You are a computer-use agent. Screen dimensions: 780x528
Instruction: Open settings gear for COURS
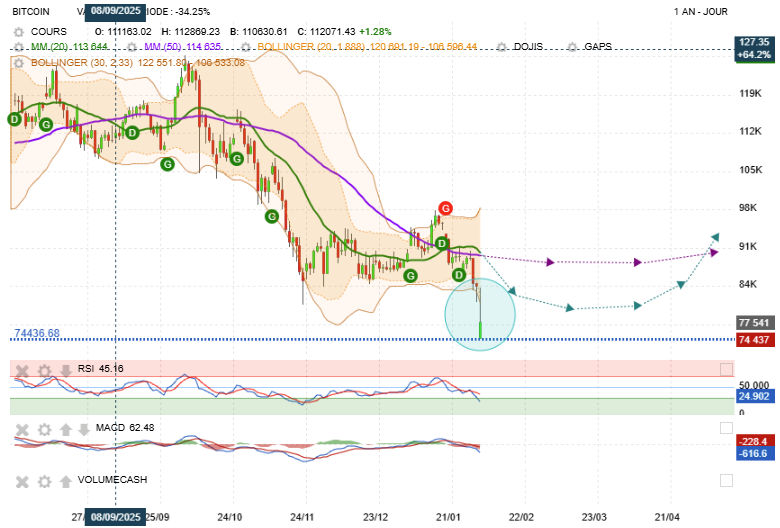coord(18,32)
